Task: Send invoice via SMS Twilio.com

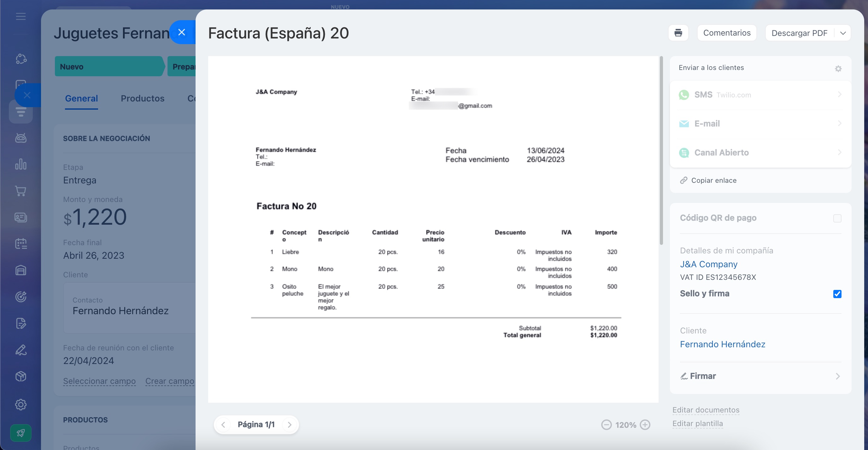Action: [x=760, y=95]
